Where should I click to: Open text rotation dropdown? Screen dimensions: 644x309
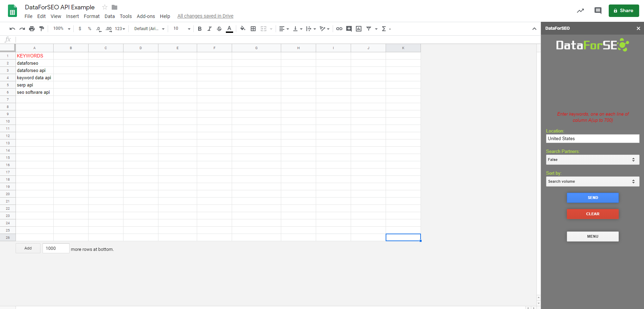tap(324, 29)
